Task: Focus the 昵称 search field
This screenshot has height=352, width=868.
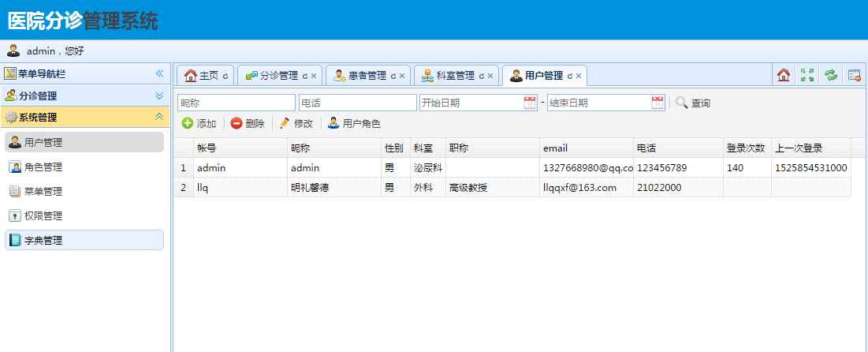Action: click(x=237, y=103)
